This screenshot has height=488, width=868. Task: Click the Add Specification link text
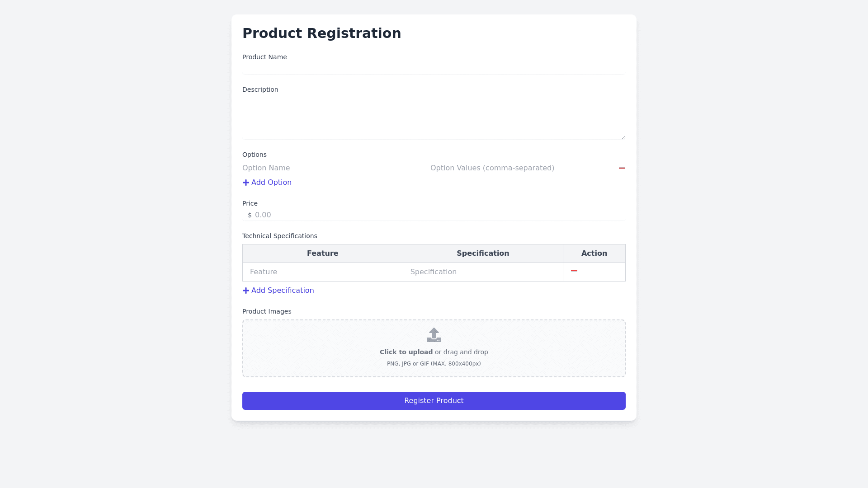point(283,291)
